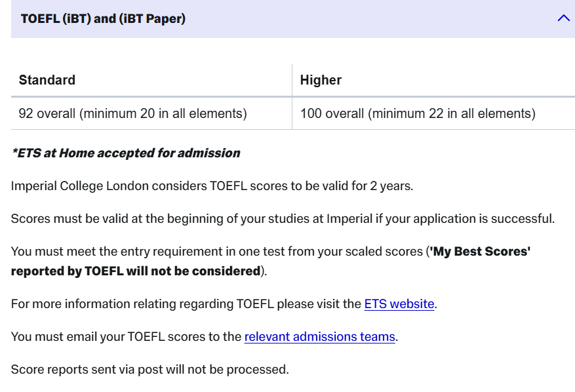Select the Higher column header
This screenshot has width=575, height=392.
(x=321, y=80)
